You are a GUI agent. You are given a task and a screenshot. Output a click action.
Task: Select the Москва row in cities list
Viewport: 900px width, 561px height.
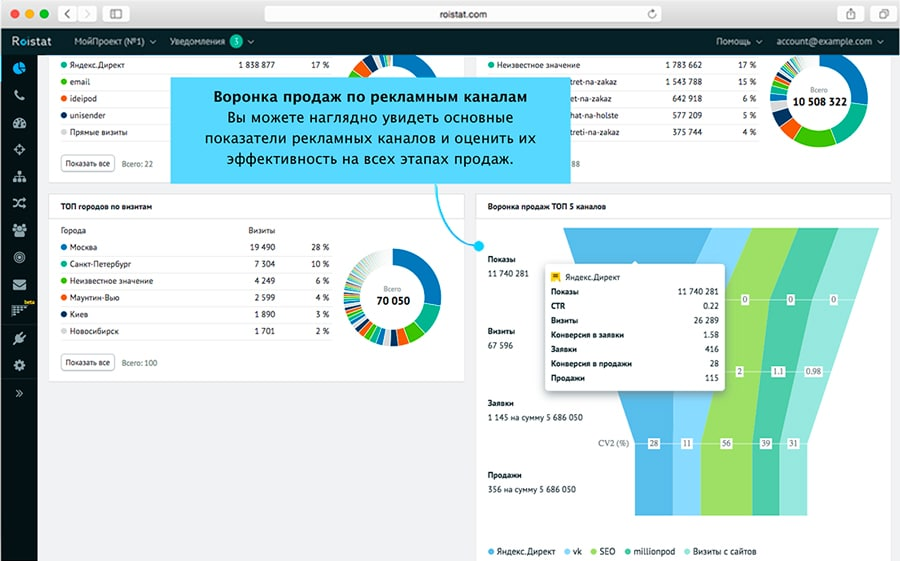click(195, 247)
